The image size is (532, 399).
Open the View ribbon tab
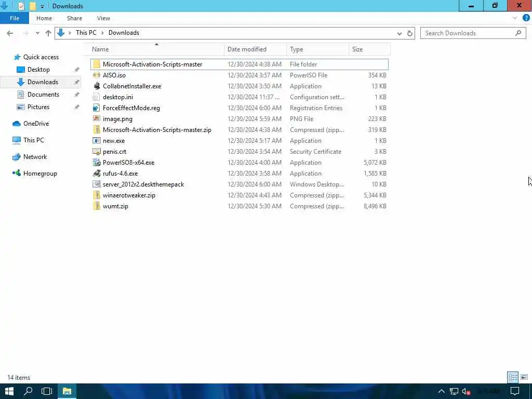coord(103,18)
